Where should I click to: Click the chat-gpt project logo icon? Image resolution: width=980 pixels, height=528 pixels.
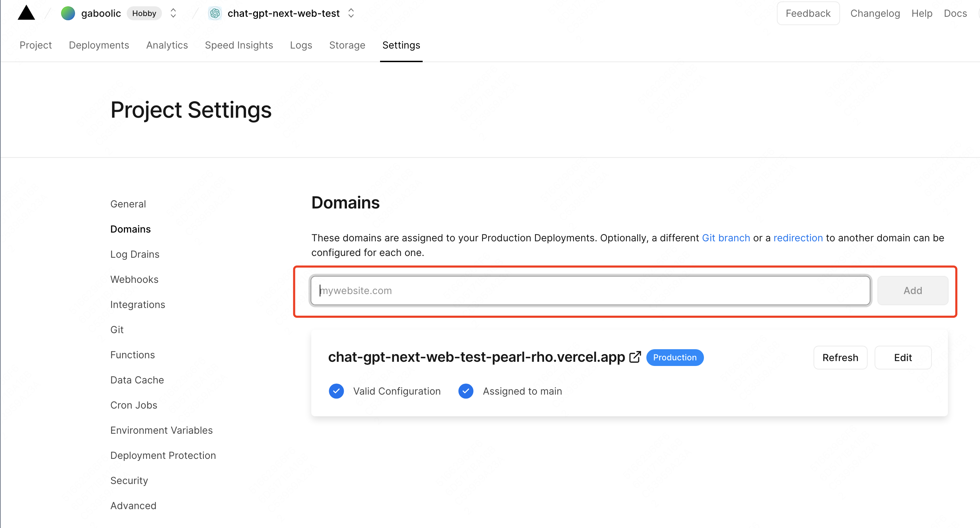pyautogui.click(x=215, y=13)
